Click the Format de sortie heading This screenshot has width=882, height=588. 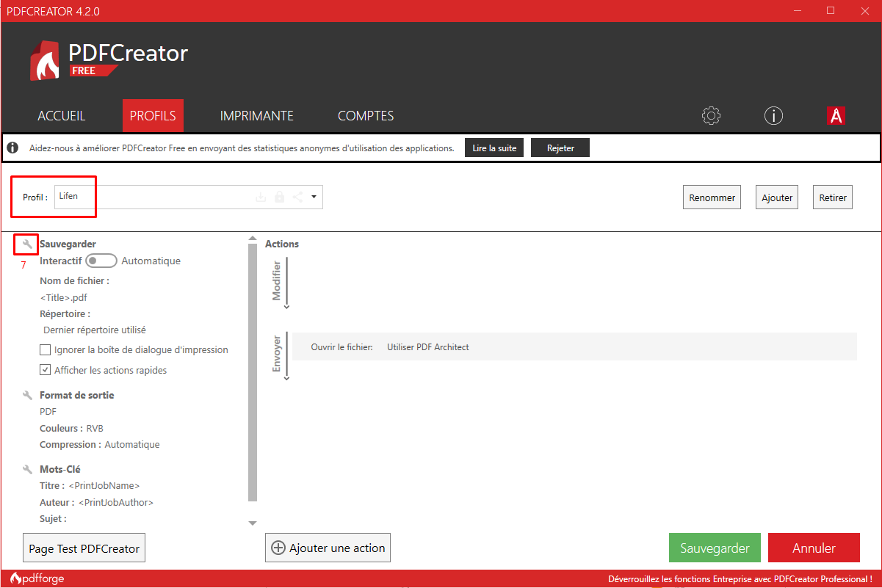(76, 395)
